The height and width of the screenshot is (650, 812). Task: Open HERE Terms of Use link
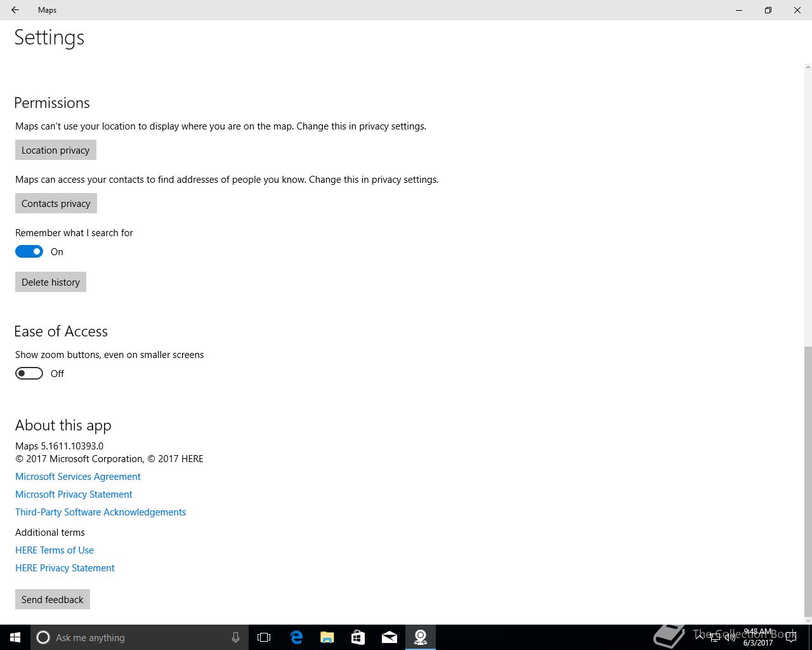[55, 550]
